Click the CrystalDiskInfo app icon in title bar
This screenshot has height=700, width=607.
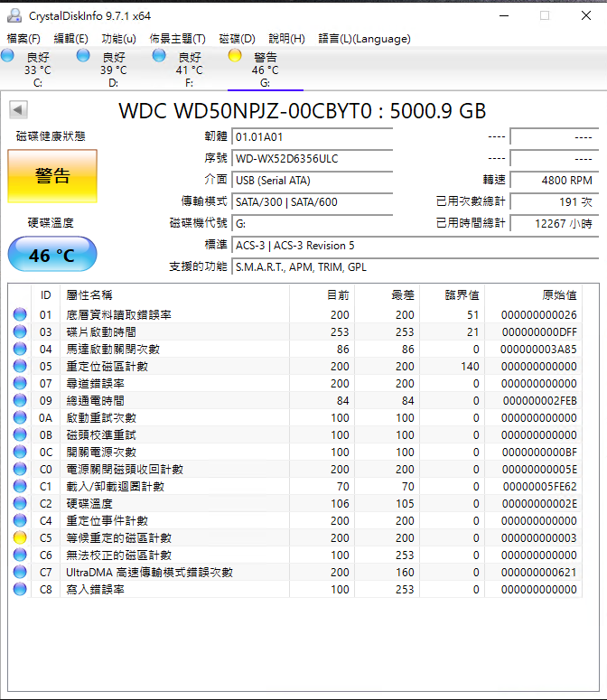[x=14, y=15]
